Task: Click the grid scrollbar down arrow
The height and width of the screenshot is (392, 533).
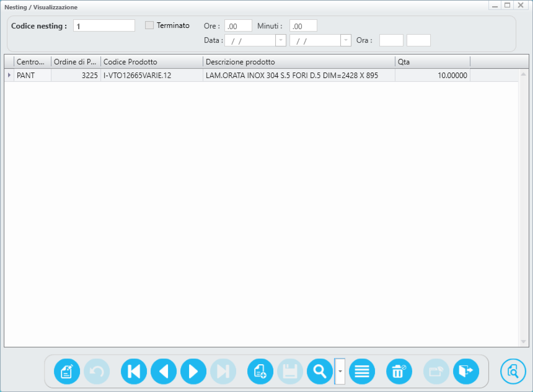Action: coord(523,342)
